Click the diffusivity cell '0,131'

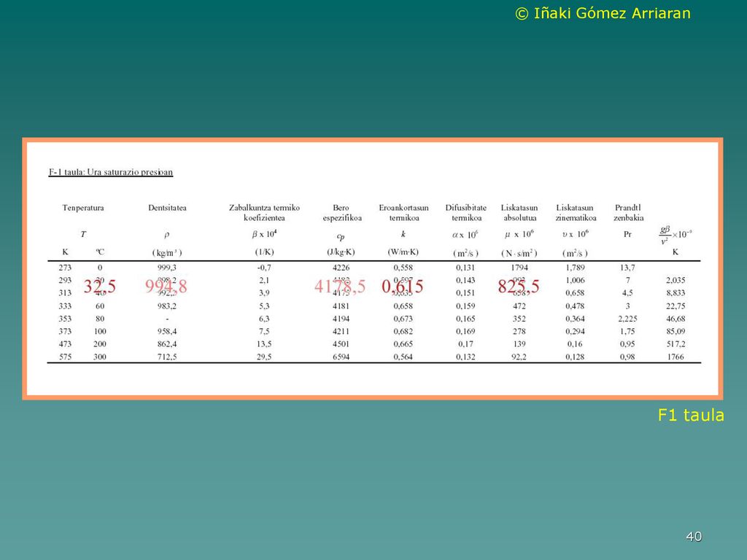point(465,268)
